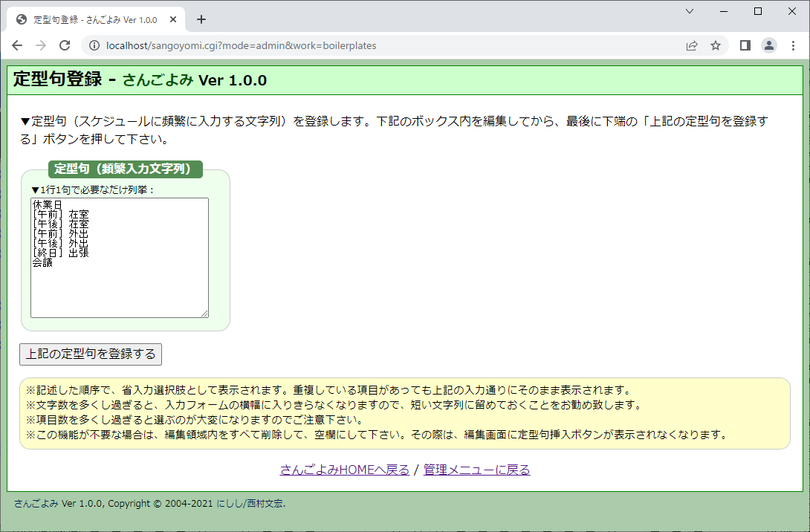810x532 pixels.
Task: Open Chrome three-dot menu
Action: [x=793, y=45]
